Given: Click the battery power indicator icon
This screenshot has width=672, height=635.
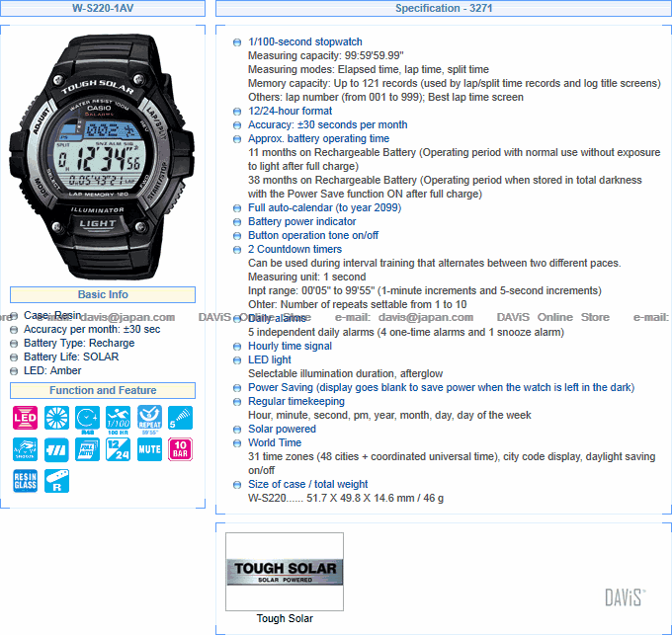Looking at the screenshot, I should point(56,449).
